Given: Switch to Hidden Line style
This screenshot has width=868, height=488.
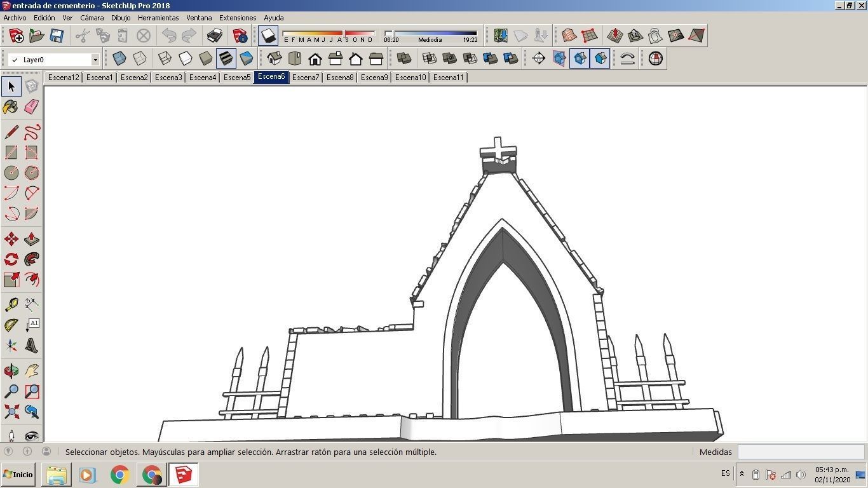Looking at the screenshot, I should [185, 59].
